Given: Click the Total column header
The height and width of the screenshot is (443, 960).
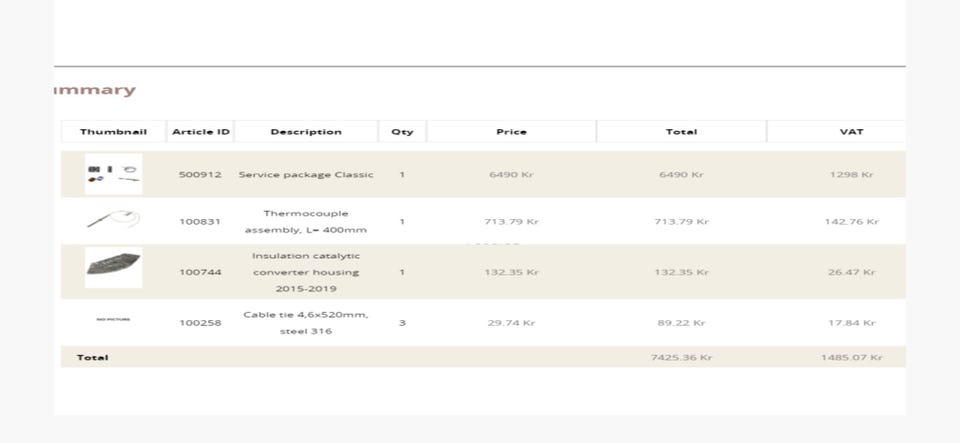Looking at the screenshot, I should (681, 132).
